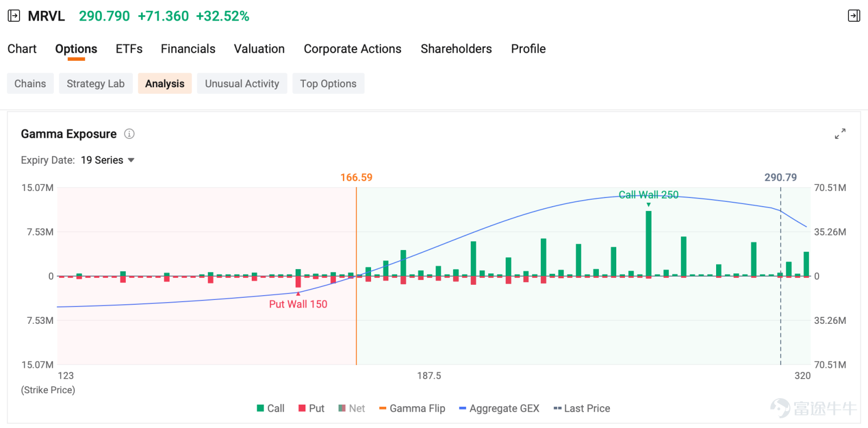This screenshot has width=868, height=428.
Task: Open Top Options sub-tab
Action: click(328, 84)
